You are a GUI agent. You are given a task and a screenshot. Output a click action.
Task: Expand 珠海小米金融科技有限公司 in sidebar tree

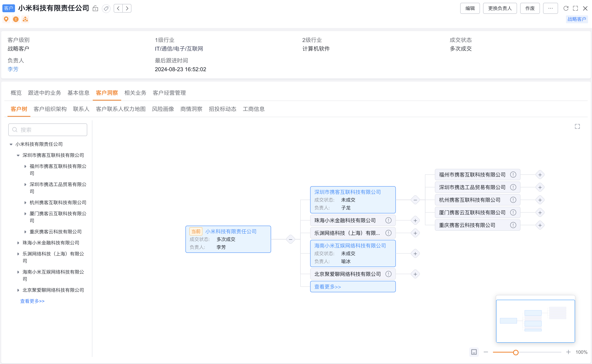(18, 243)
